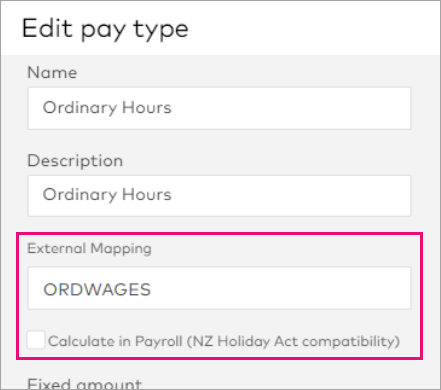Enable the Calculate in Payroll checkbox
441x390 pixels.
[36, 340]
